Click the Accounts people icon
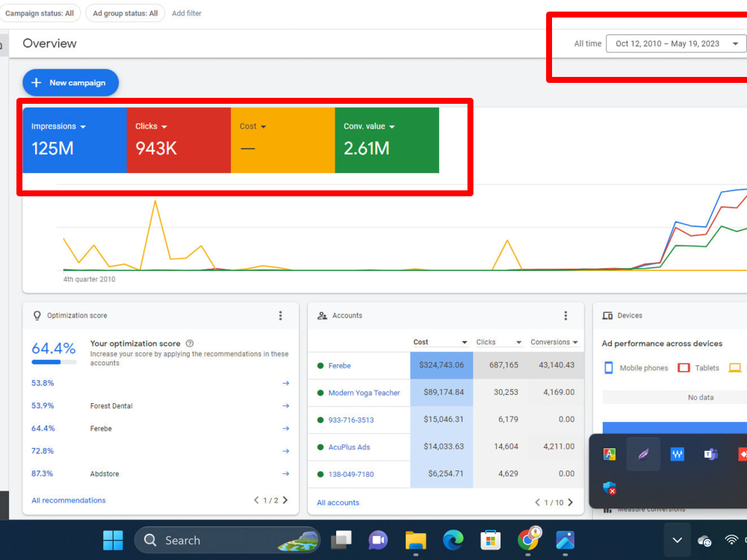This screenshot has width=747, height=560. click(323, 315)
